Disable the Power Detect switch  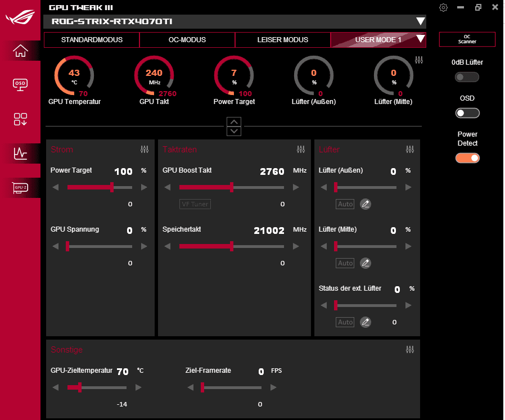(x=467, y=158)
